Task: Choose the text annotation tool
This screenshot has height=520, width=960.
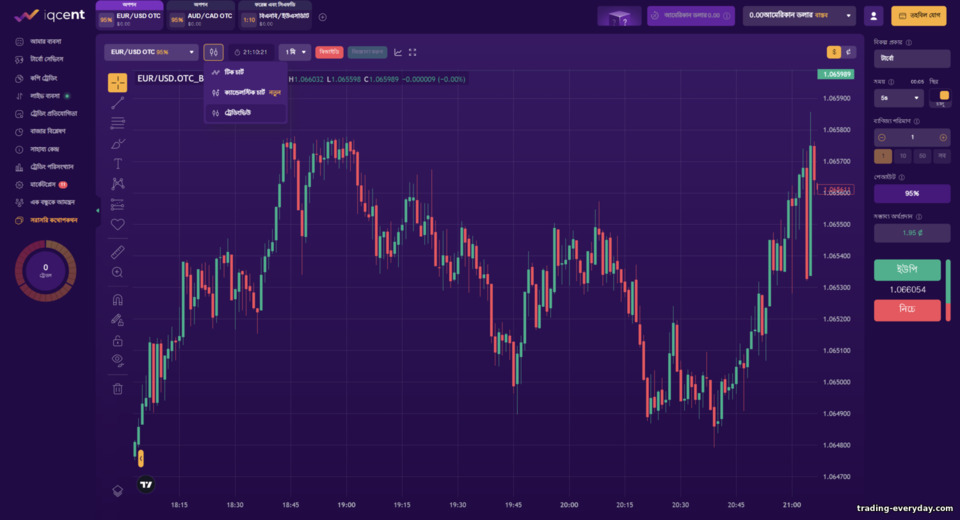Action: (x=118, y=164)
